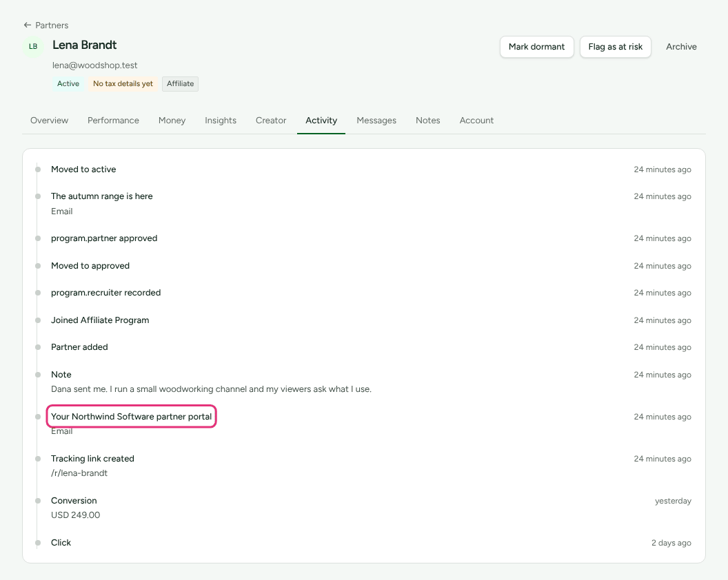
Task: Select the program.partner approved entry
Action: click(x=104, y=238)
